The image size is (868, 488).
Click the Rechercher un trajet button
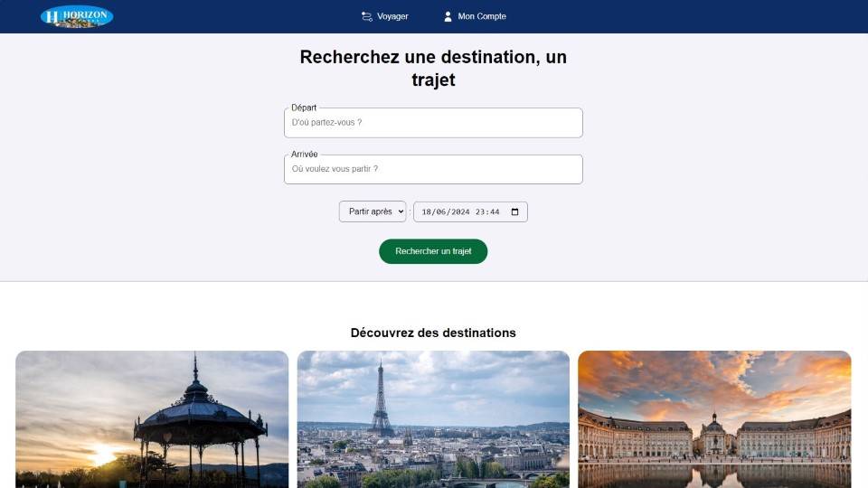click(x=433, y=251)
